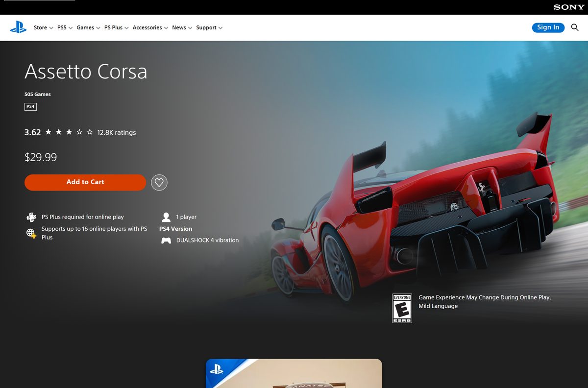Expand the PS5 dropdown menu
The height and width of the screenshot is (388, 588).
pos(65,28)
